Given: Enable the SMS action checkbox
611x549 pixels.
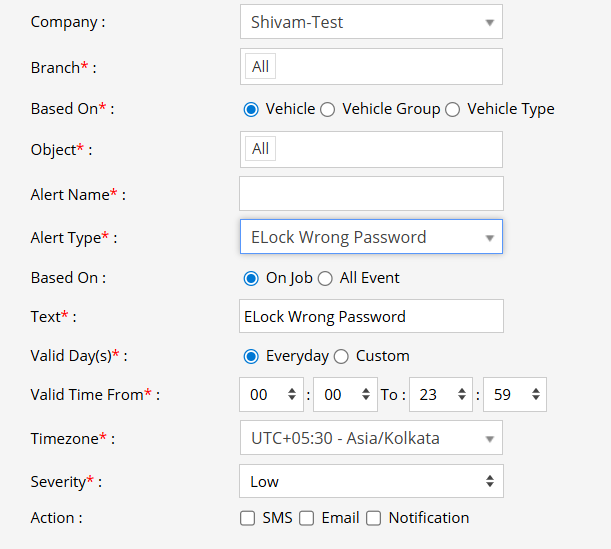Looking at the screenshot, I should pos(248,518).
